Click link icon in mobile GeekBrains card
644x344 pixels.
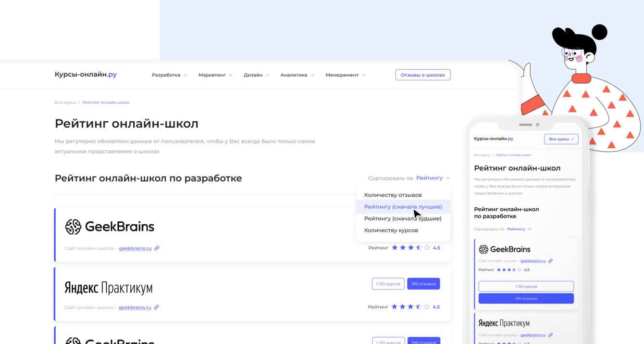[x=551, y=261]
